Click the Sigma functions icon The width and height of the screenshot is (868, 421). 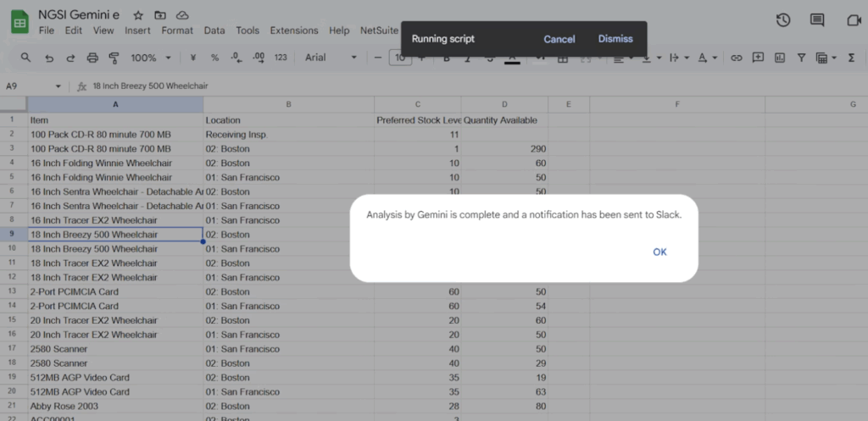(851, 58)
